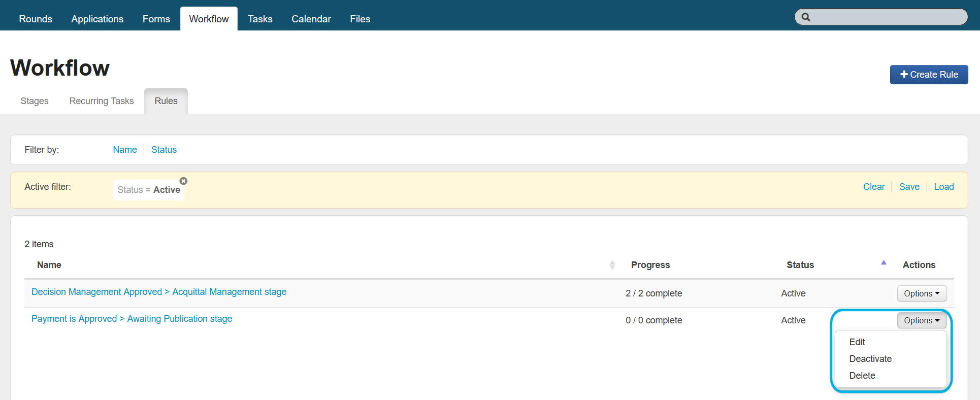Collapse Options dropdown for Payment is Approved rule
This screenshot has height=400, width=980.
pos(921,320)
